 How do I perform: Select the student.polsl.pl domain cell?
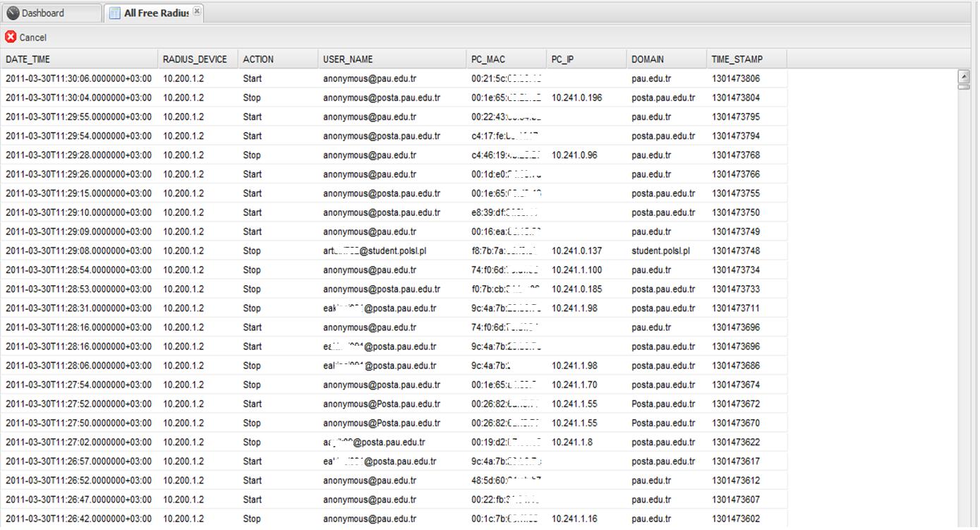point(660,251)
